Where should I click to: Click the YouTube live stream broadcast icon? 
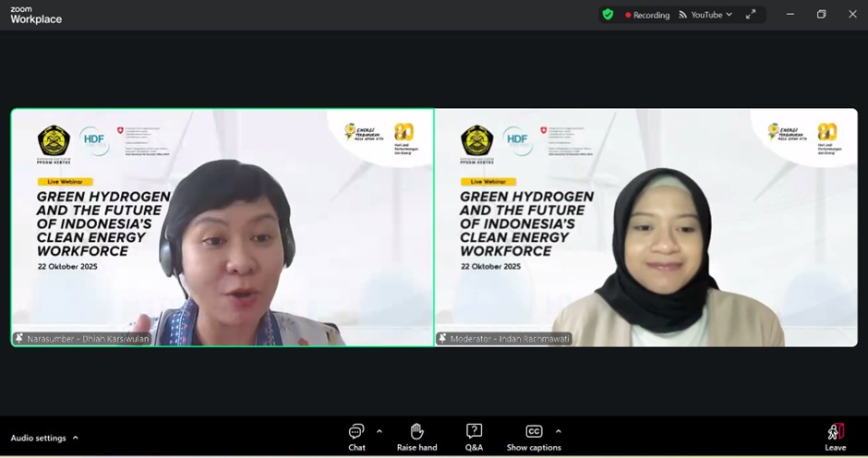tap(683, 15)
